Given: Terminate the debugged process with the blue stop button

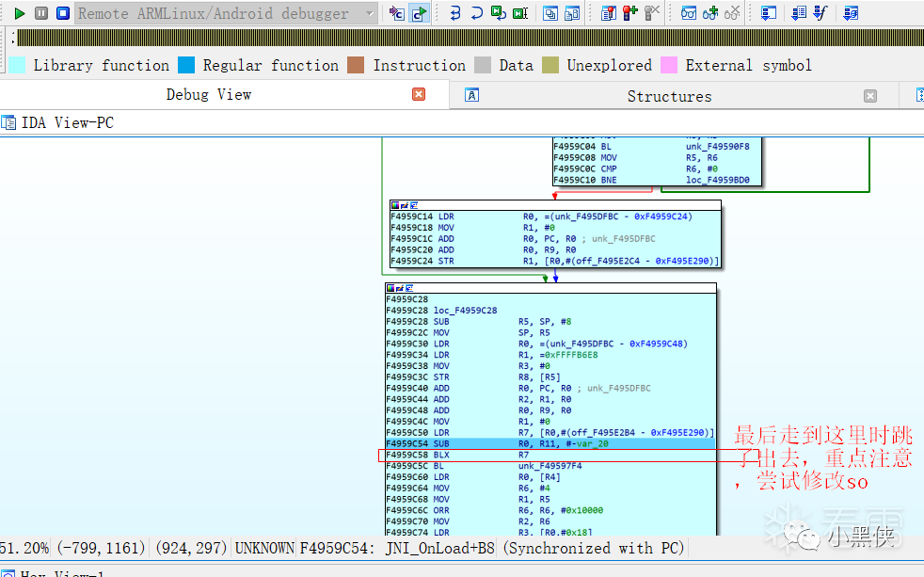Looking at the screenshot, I should [63, 13].
